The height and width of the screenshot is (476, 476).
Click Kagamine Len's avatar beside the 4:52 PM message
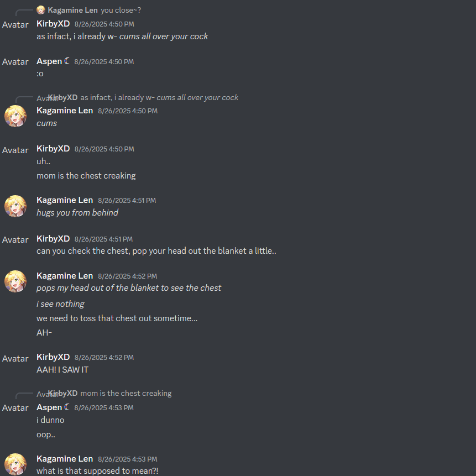[x=15, y=281]
